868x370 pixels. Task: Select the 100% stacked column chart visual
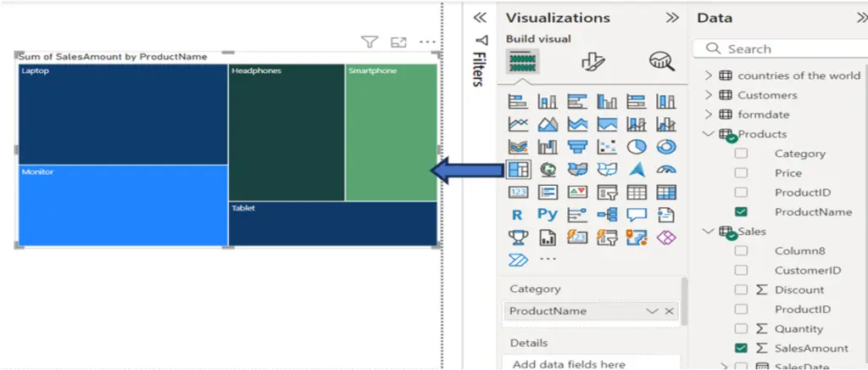coord(666,101)
